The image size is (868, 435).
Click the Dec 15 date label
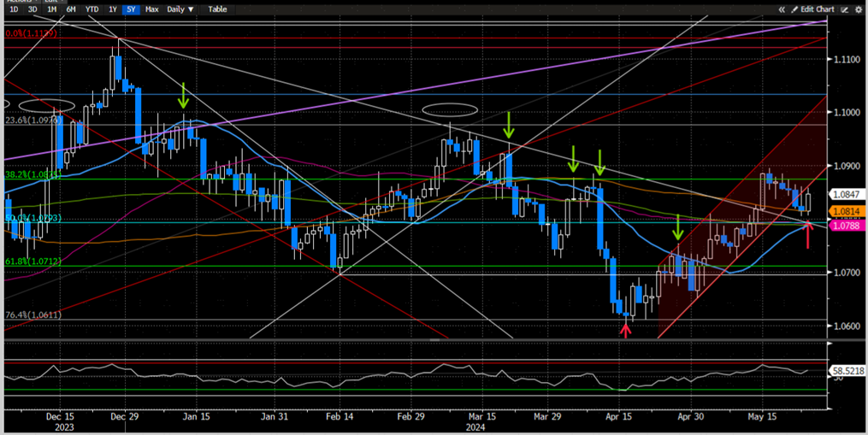point(61,416)
